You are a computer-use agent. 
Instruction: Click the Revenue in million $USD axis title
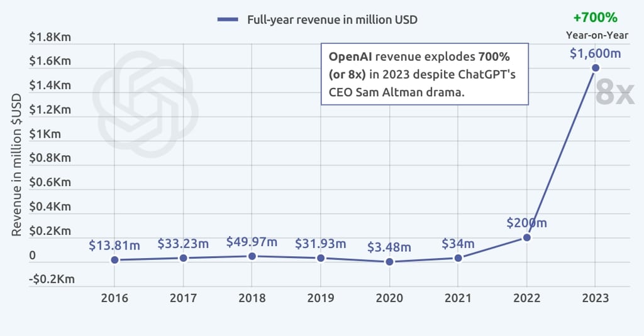click(x=17, y=165)
